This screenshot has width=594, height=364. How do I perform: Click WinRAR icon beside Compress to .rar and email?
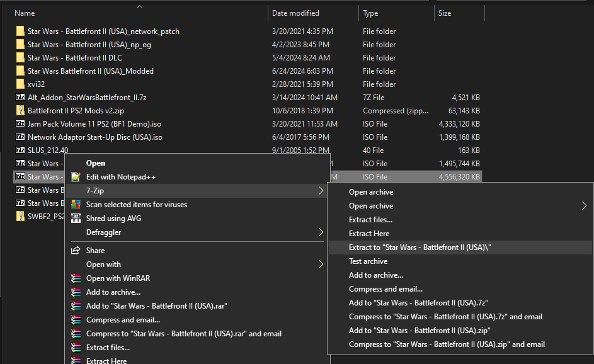click(76, 334)
